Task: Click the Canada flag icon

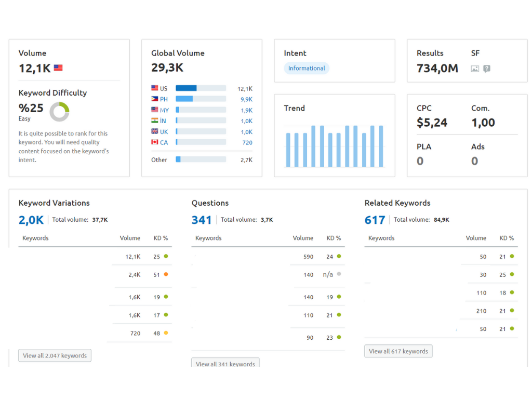Action: [155, 142]
